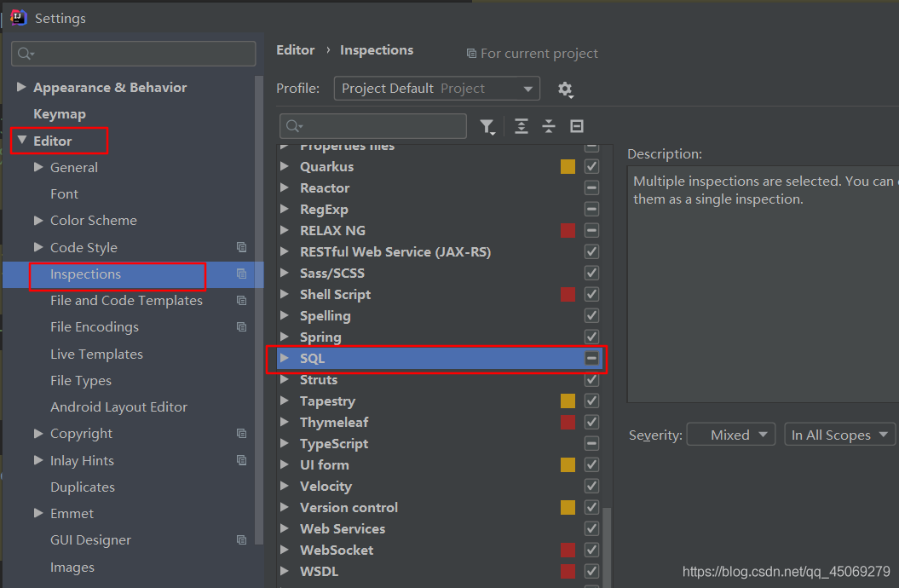899x588 pixels.
Task: Expand the General subsection arrow
Action: point(38,167)
